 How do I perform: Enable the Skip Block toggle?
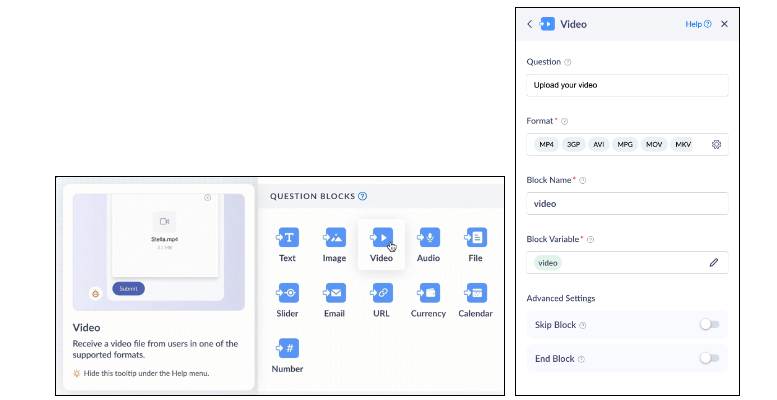pos(709,325)
